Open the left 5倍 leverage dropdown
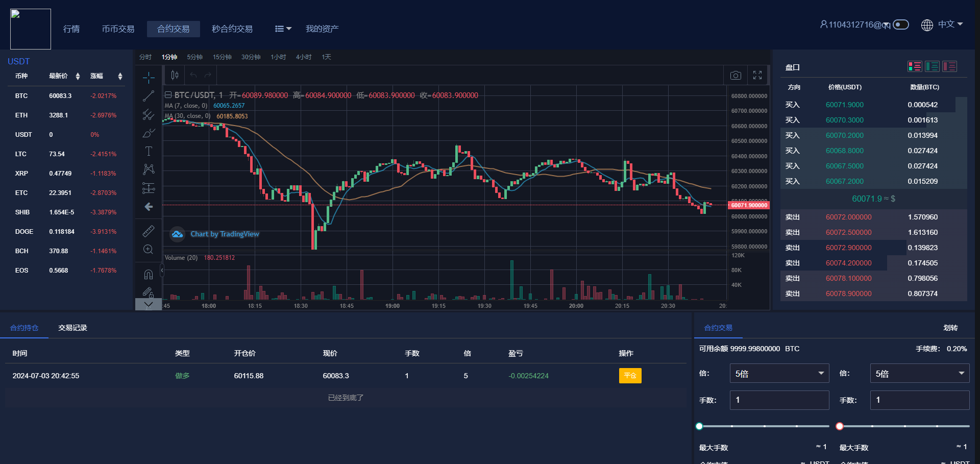The width and height of the screenshot is (980, 464). coord(779,374)
